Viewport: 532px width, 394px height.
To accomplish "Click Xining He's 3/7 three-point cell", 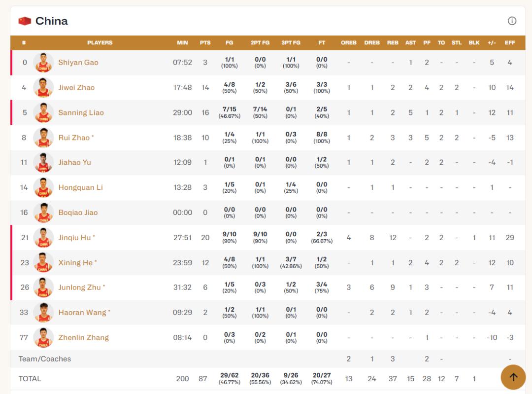I will pyautogui.click(x=291, y=263).
